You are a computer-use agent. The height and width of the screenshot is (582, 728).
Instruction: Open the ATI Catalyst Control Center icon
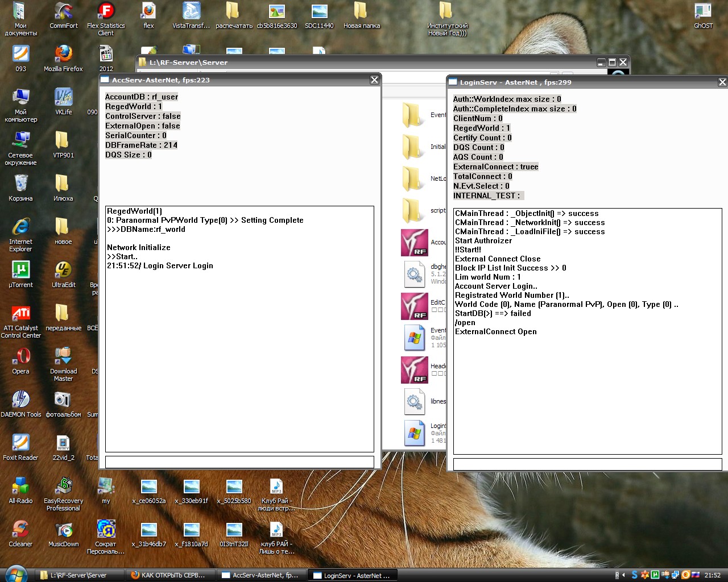click(20, 314)
